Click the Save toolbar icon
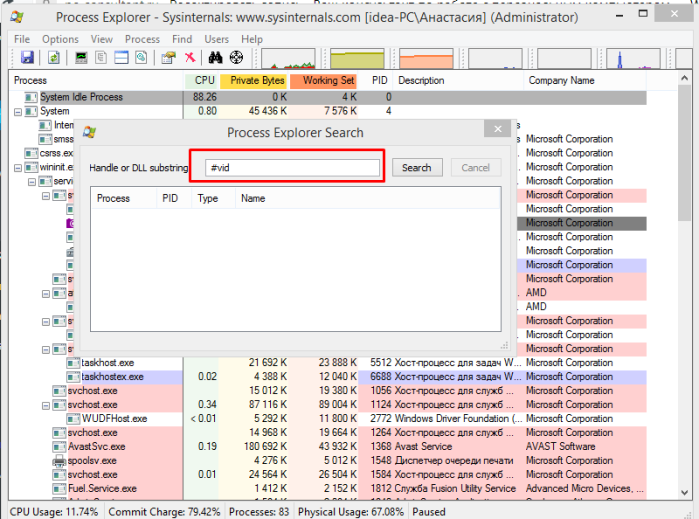Viewport: 699px width, 519px height. click(28, 58)
